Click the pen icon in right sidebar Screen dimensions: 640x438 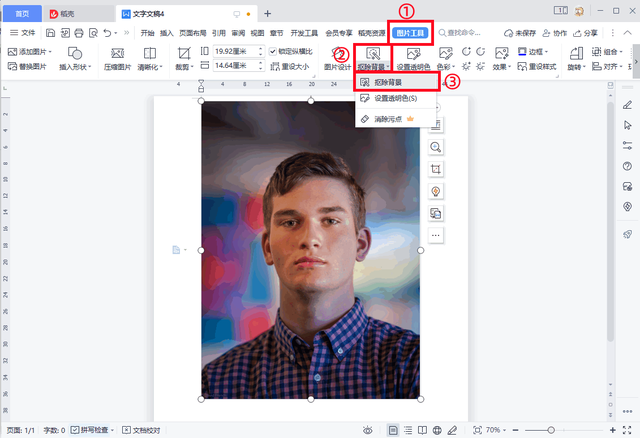[627, 105]
